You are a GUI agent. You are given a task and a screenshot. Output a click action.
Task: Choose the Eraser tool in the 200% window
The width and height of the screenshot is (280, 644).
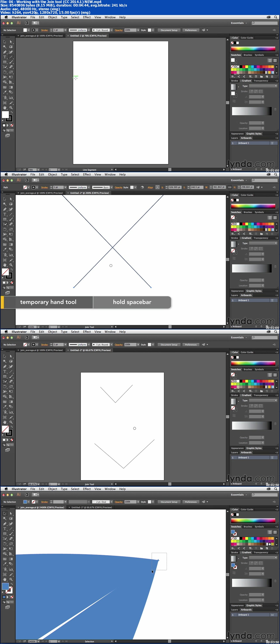coord(11,224)
